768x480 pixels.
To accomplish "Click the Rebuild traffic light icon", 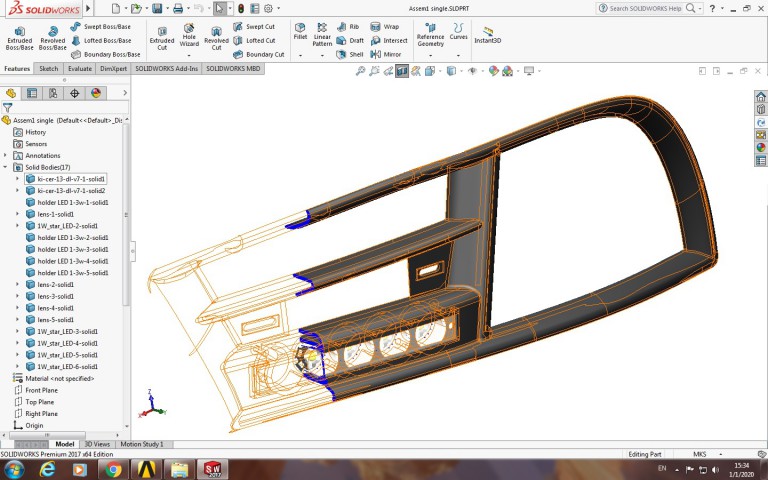I will [x=240, y=8].
